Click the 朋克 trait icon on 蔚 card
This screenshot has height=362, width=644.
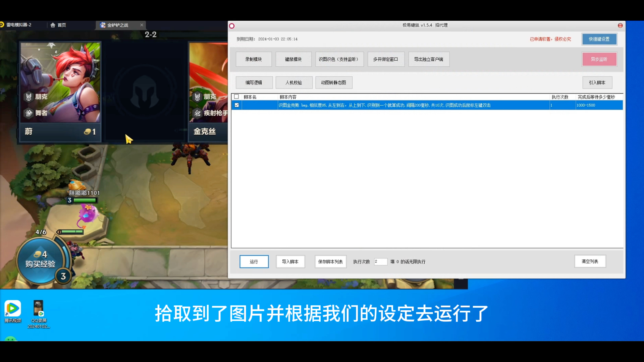pos(29,97)
